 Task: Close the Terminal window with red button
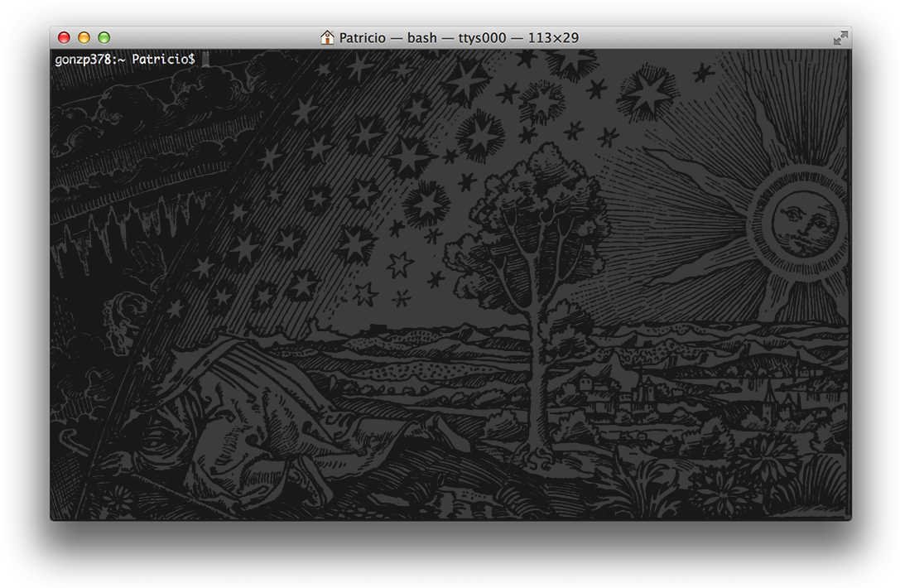65,37
